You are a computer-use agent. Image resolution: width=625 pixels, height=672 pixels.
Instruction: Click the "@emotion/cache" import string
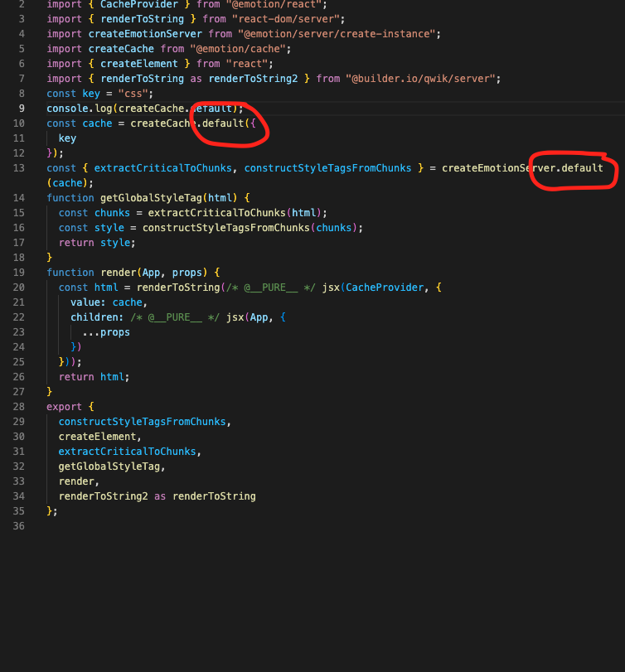(239, 49)
